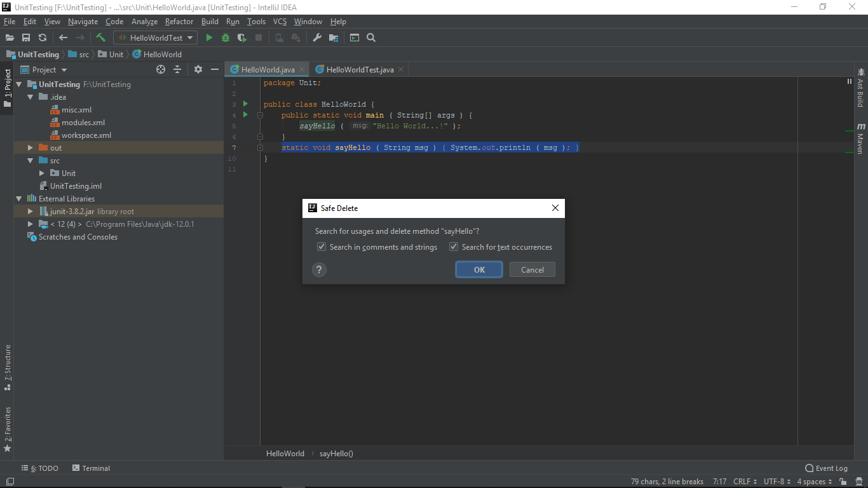Click OK in Safe Delete dialog
The image size is (868, 488).
[x=479, y=269]
